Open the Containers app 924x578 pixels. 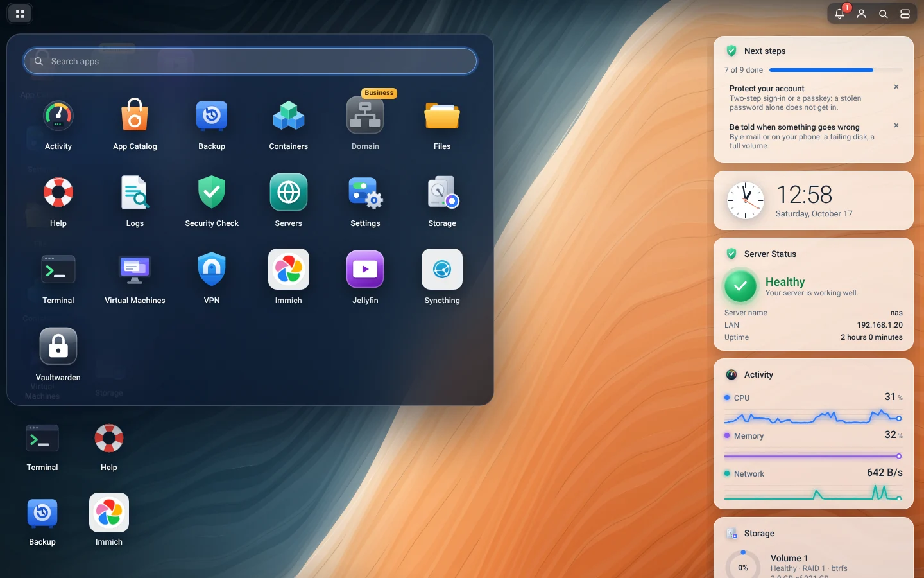click(x=289, y=125)
